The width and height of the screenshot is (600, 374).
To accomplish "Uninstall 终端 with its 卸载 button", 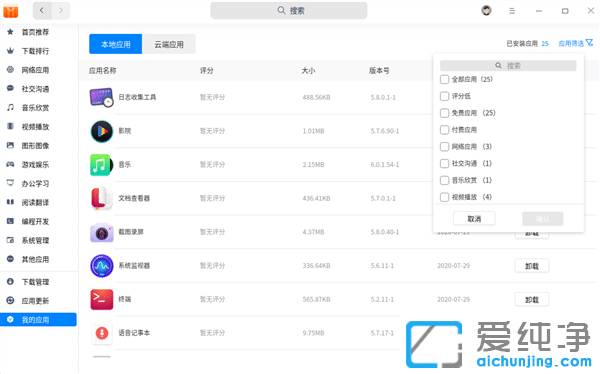I will coord(532,300).
